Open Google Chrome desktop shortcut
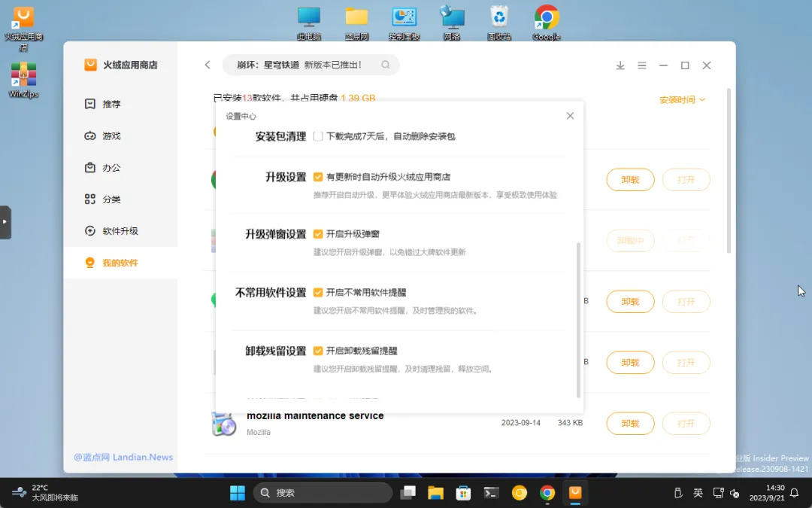Image resolution: width=812 pixels, height=508 pixels. [x=547, y=23]
